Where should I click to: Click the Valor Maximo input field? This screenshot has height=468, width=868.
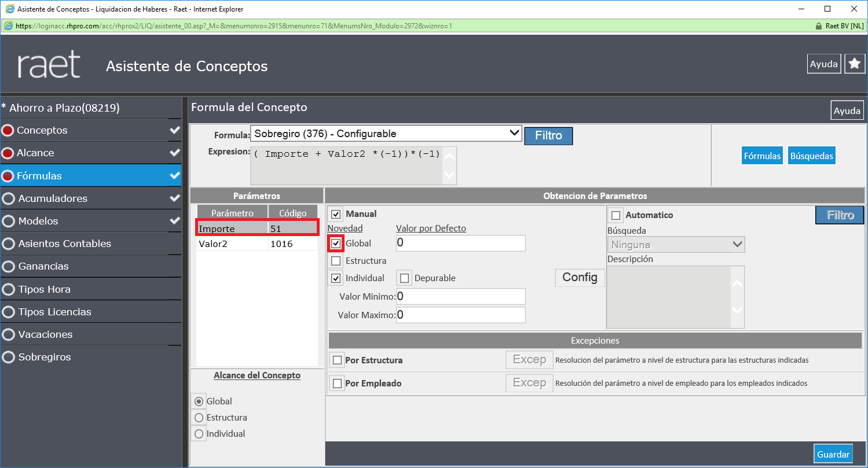460,315
